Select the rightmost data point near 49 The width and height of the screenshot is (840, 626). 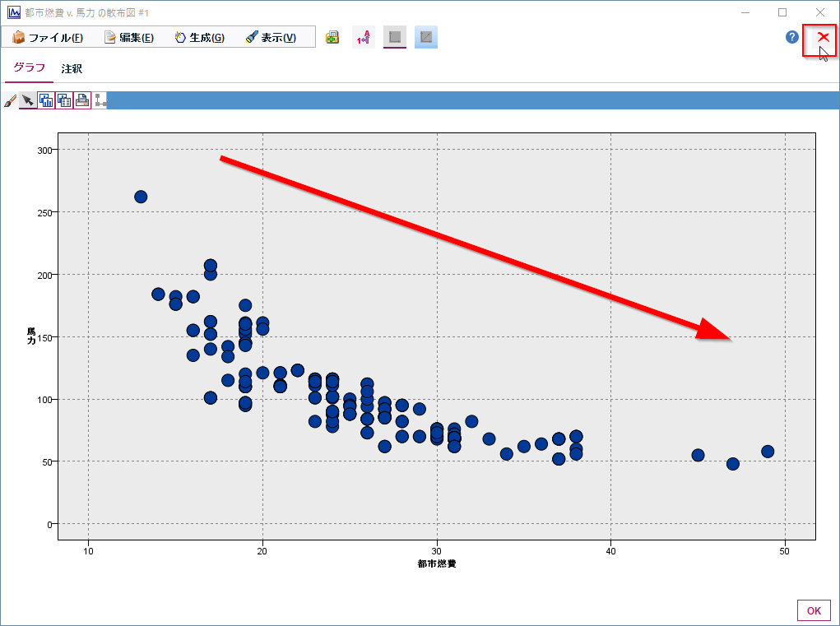(x=768, y=452)
